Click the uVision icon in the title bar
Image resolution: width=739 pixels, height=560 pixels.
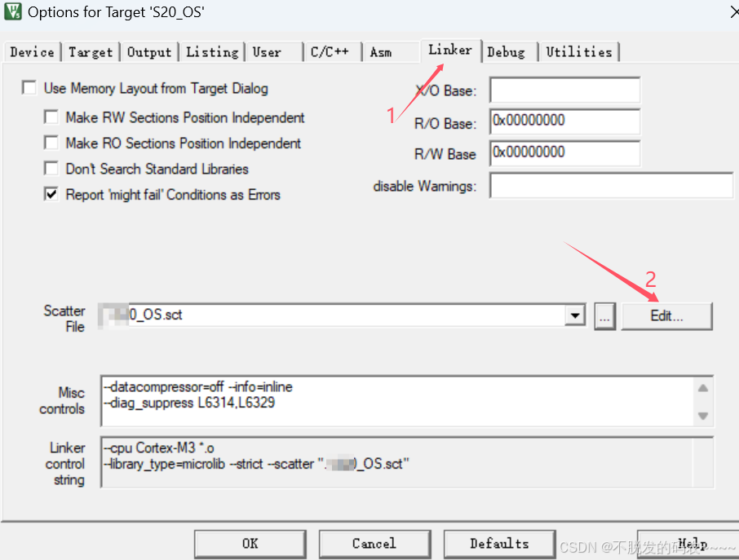(12, 11)
